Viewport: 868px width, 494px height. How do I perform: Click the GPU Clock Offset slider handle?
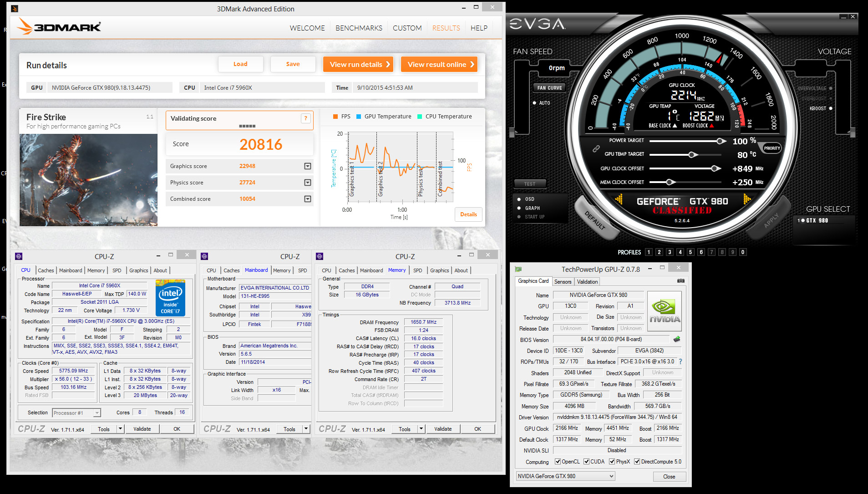click(x=716, y=168)
